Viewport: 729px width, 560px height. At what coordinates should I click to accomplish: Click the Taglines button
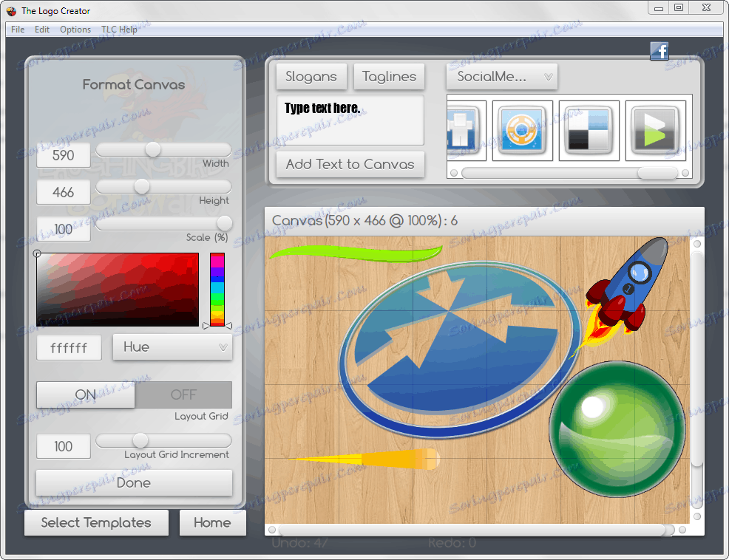[x=389, y=77]
